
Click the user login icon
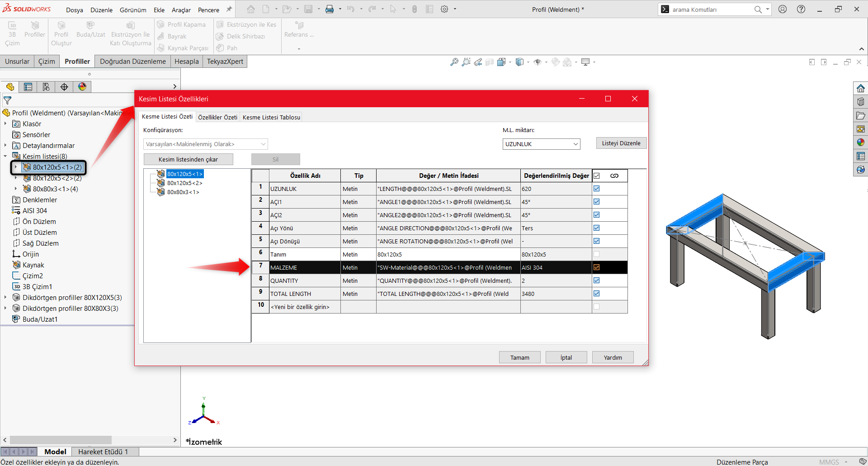[x=783, y=9]
